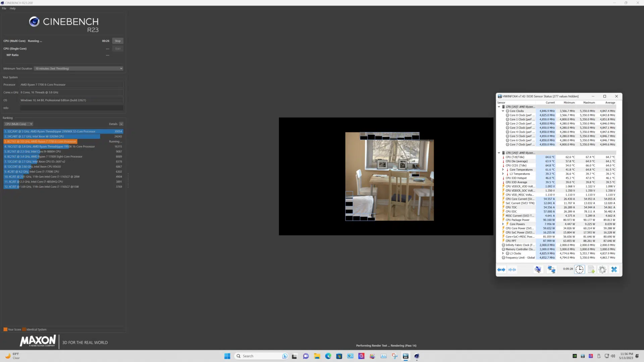644x362 pixels.
Task: Click the expand columns double-arrow icon in HWiNFO
Action: [x=501, y=269]
